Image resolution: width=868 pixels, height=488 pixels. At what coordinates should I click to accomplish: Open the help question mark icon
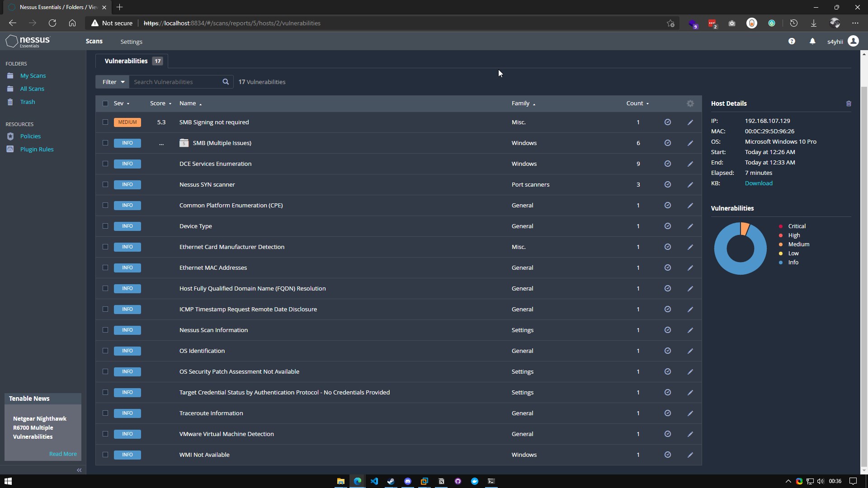(792, 41)
